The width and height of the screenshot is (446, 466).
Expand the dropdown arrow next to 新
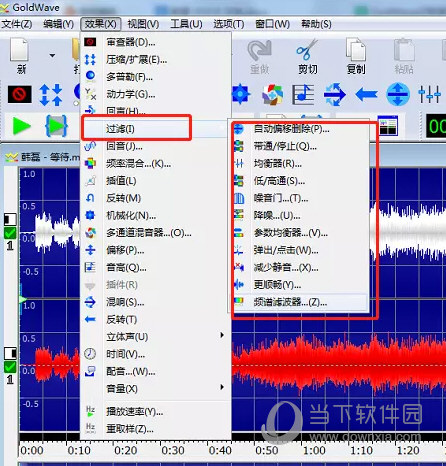coord(52,55)
